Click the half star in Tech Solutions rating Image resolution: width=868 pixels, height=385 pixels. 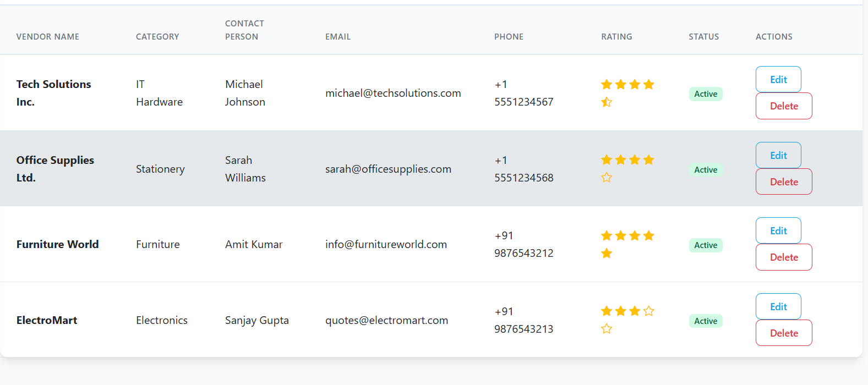click(x=607, y=102)
